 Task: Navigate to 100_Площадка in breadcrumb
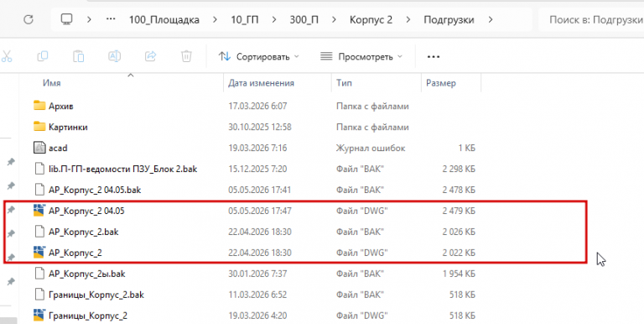(x=164, y=19)
